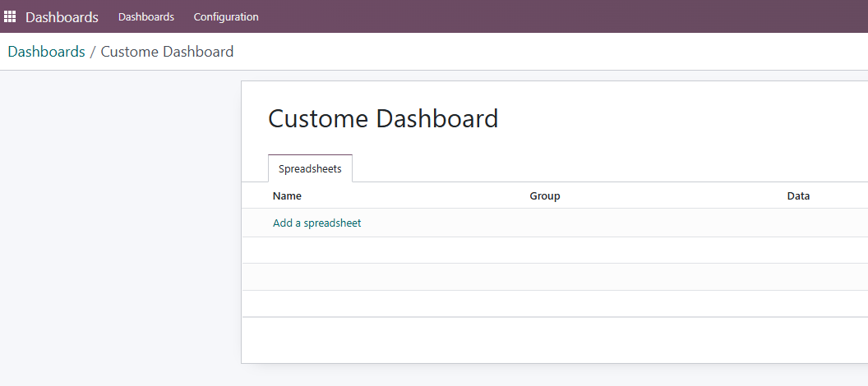Go back via Dashboards breadcrumb link
The width and height of the screenshot is (868, 386).
coord(47,52)
